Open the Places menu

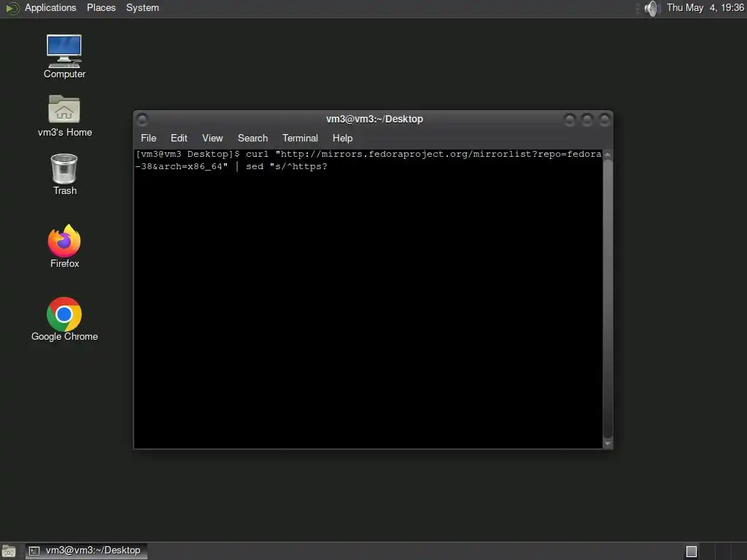(101, 7)
